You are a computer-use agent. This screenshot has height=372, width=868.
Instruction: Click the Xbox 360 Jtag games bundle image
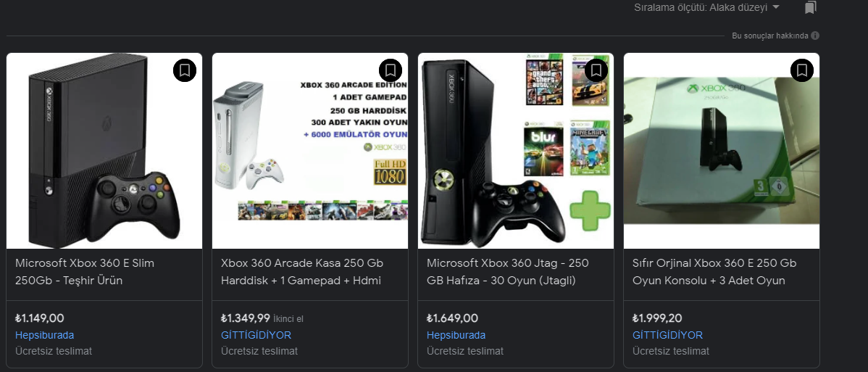point(516,151)
